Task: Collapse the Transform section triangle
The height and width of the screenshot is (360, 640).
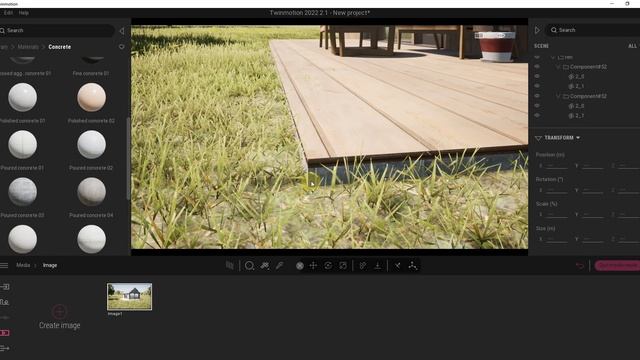Action: click(538, 138)
